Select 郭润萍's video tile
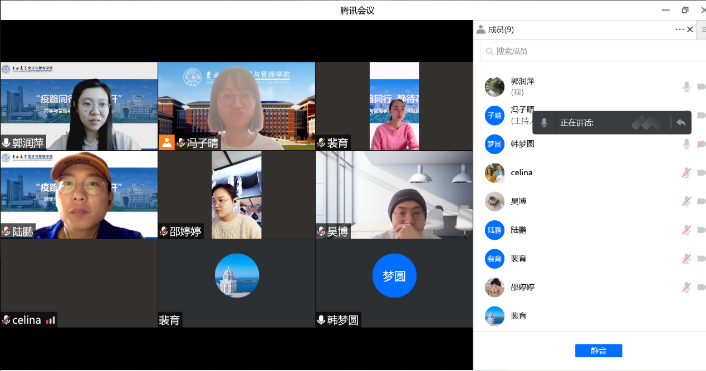Viewport: 706px width, 371px height. coord(79,106)
